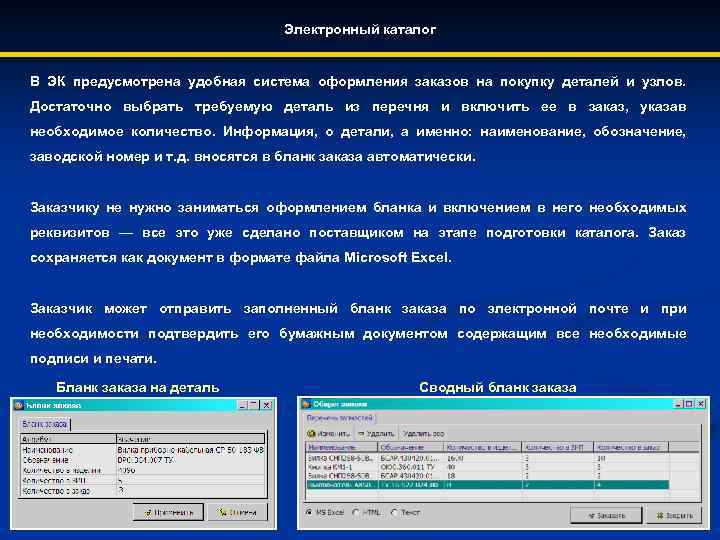Select the highlighted teal row in the order list
720x540 pixels.
click(487, 485)
